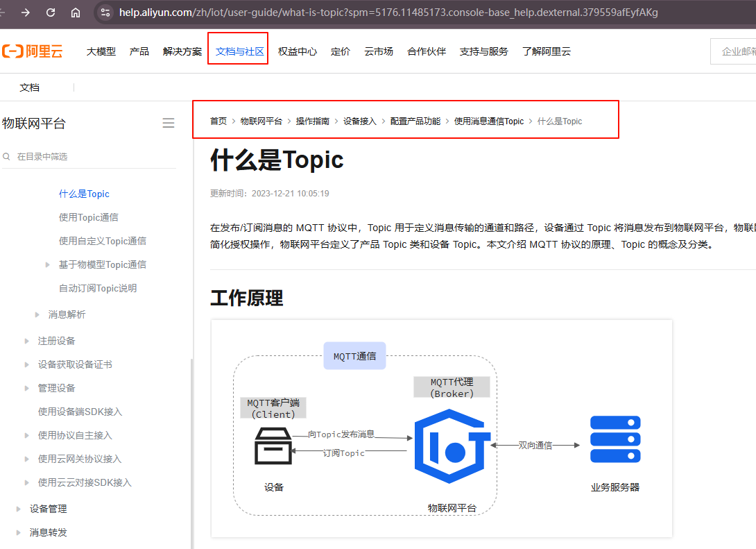Click the 在目录中筛选 filter field
Screen dimensions: 756x549
pos(89,156)
